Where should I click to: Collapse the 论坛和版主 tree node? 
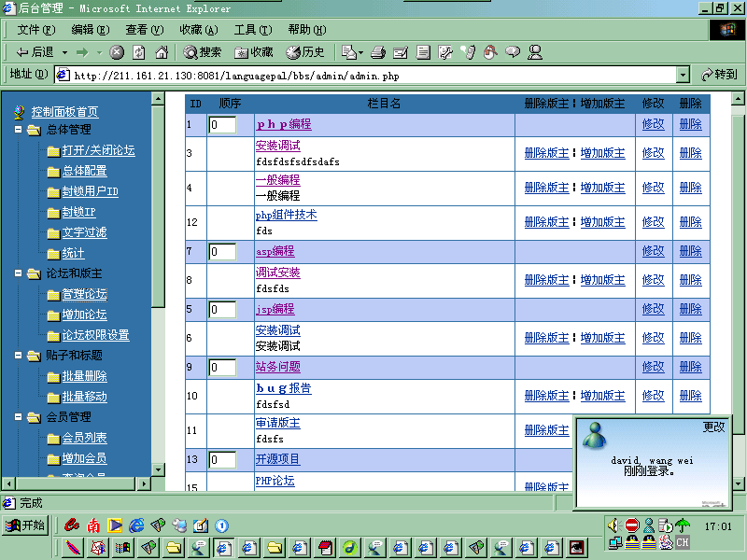coord(20,273)
